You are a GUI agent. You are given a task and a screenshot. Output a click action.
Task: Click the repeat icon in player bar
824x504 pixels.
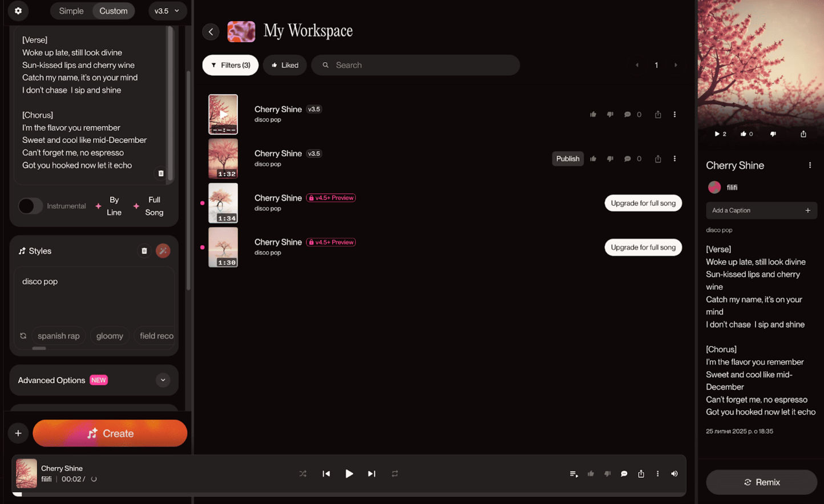pyautogui.click(x=395, y=474)
